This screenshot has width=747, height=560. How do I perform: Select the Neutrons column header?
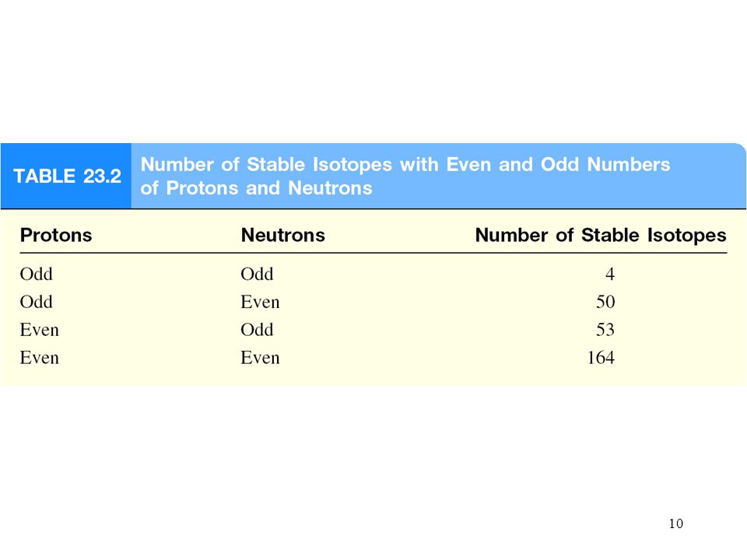[x=283, y=235]
